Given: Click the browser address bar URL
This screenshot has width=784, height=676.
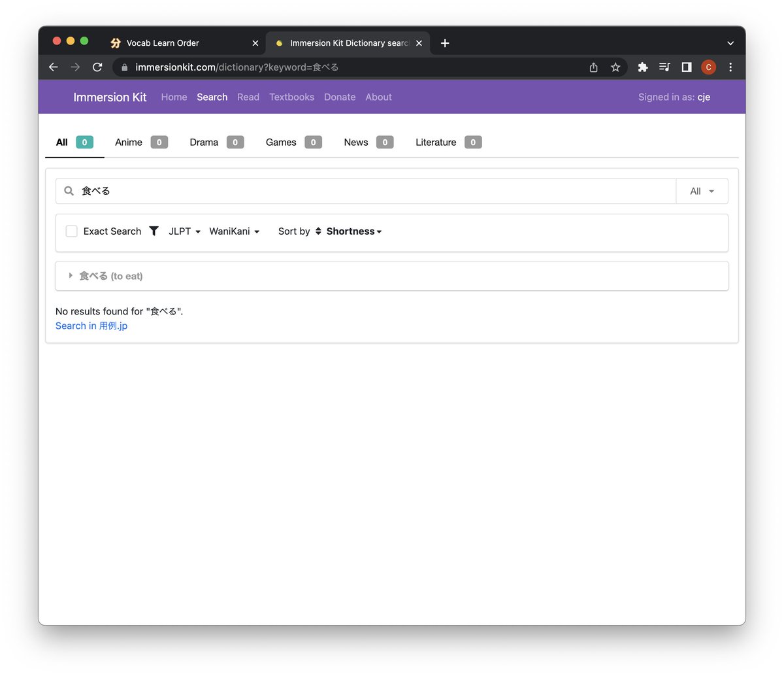Looking at the screenshot, I should (x=237, y=67).
